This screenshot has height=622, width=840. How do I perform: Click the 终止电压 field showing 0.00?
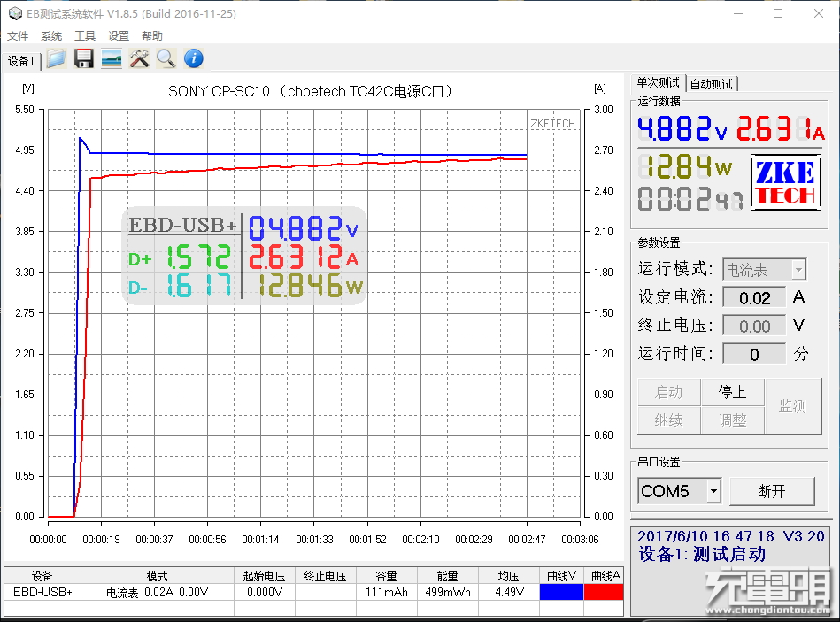(x=754, y=326)
